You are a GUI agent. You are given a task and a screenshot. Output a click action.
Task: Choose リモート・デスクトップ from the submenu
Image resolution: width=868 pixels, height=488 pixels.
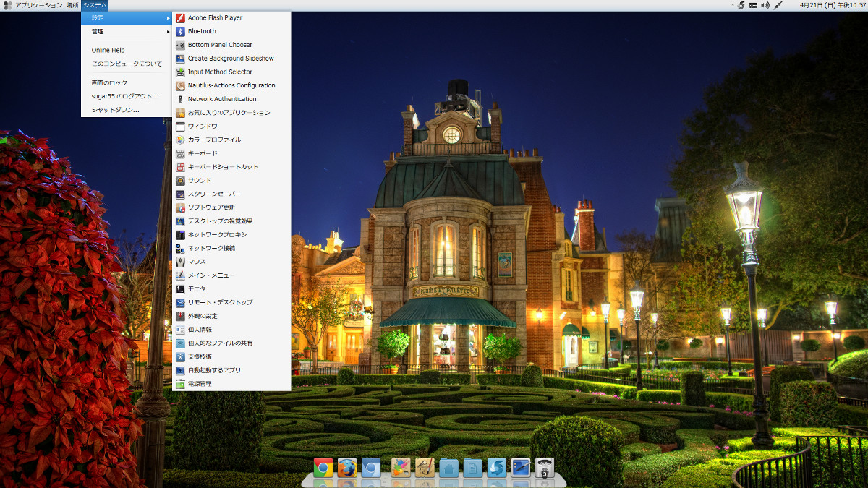[x=231, y=302]
